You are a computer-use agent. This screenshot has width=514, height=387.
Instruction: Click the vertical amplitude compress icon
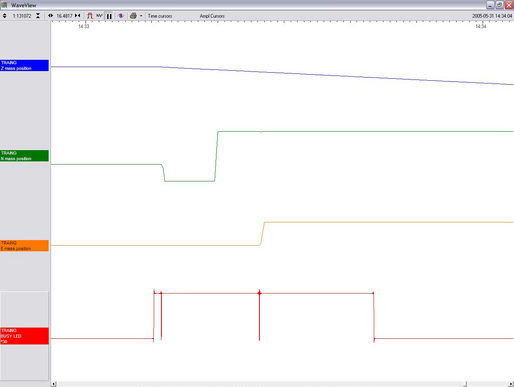[38, 16]
